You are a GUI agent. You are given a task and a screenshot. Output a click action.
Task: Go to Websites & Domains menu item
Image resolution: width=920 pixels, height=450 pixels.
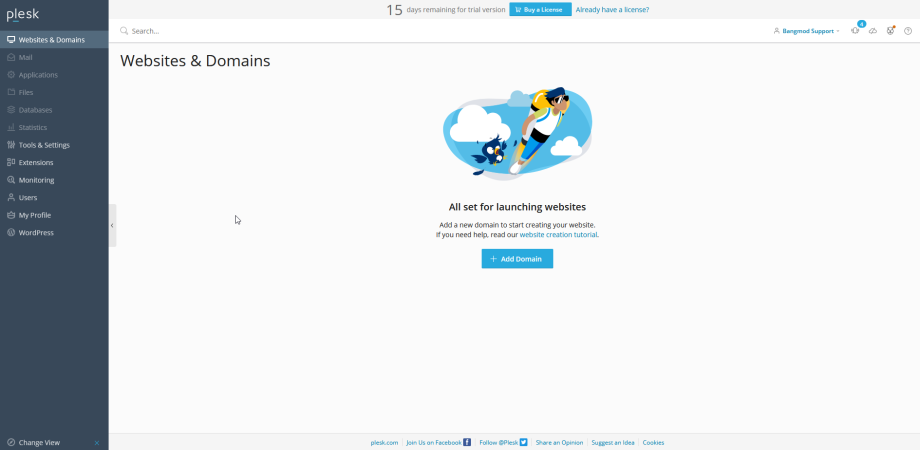click(x=54, y=40)
